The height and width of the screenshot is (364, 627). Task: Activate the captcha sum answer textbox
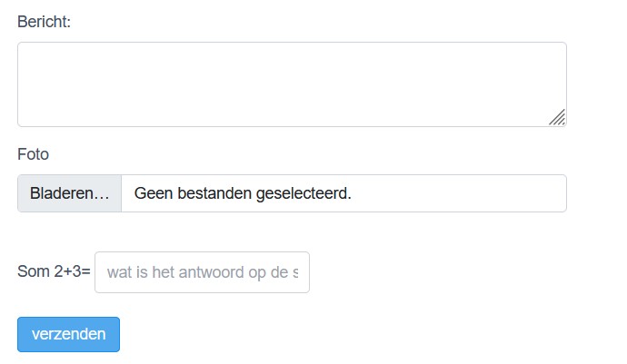[202, 272]
